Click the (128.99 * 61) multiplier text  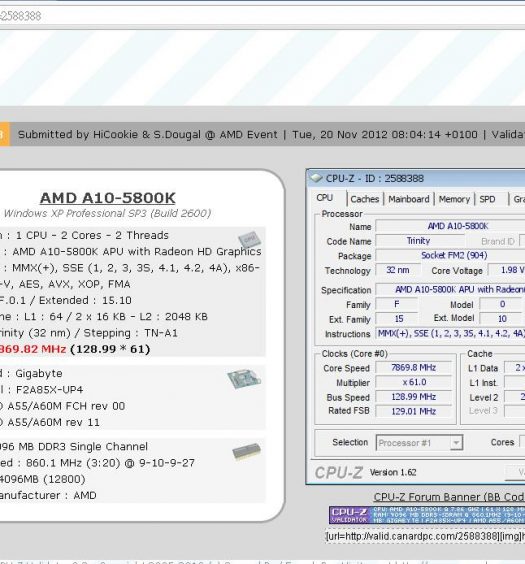pyautogui.click(x=110, y=349)
